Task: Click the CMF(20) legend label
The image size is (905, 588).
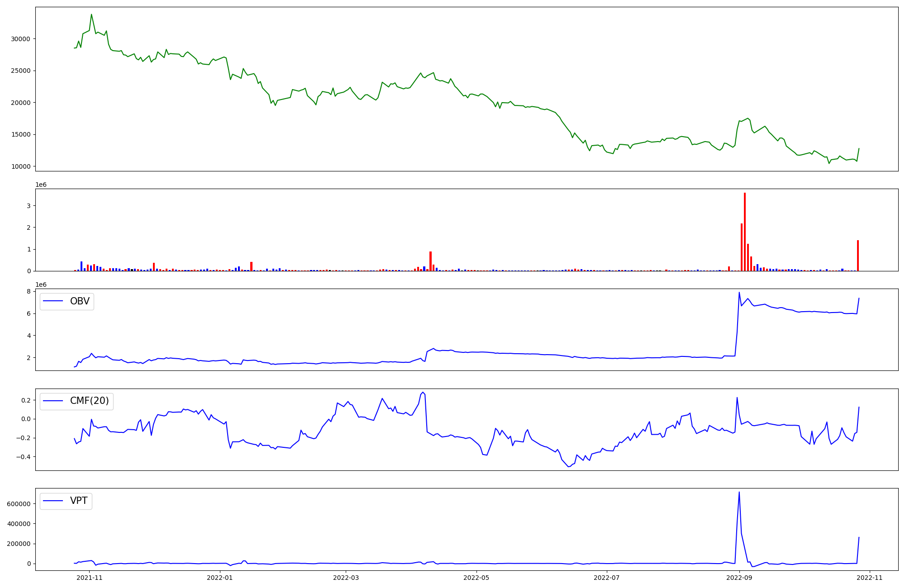Action: pos(89,401)
